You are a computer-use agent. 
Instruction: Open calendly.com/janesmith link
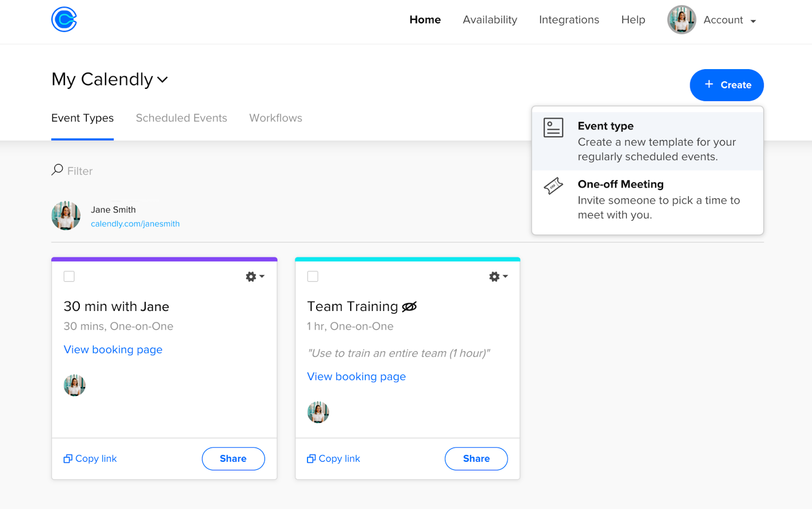coord(135,224)
